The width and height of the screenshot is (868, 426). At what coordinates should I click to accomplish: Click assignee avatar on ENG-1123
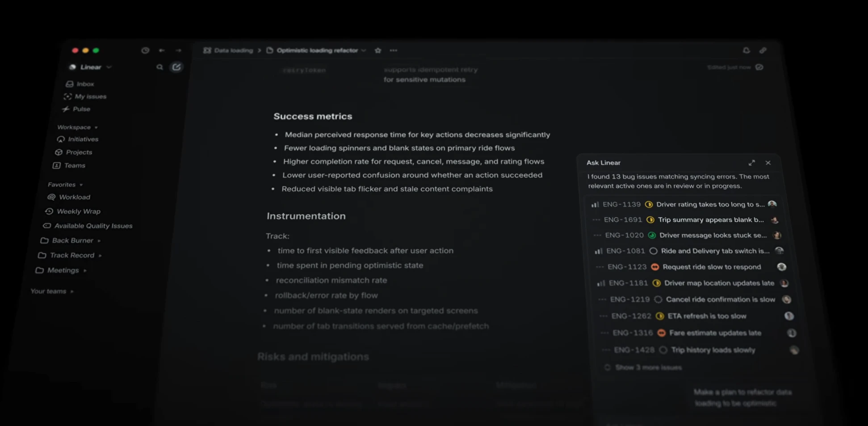(781, 267)
